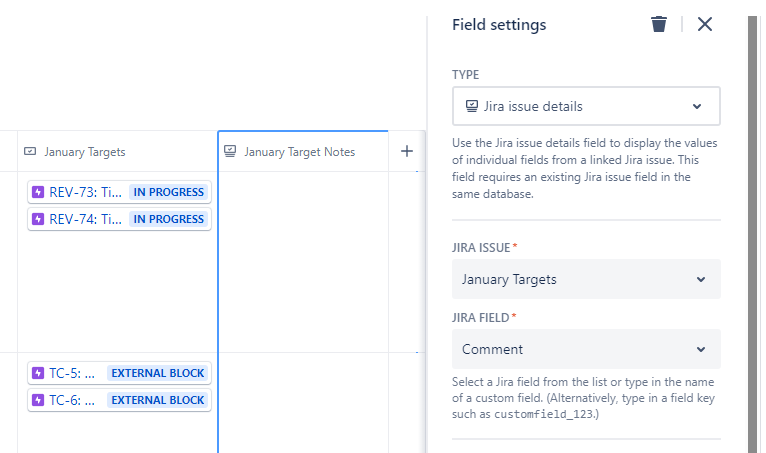
Task: Click the REV-73 issue type icon
Action: [x=38, y=192]
